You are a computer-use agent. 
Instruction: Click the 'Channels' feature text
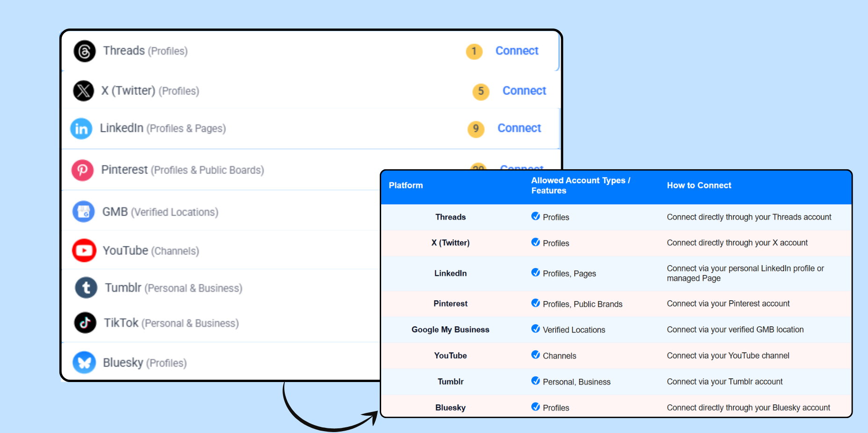tap(559, 356)
